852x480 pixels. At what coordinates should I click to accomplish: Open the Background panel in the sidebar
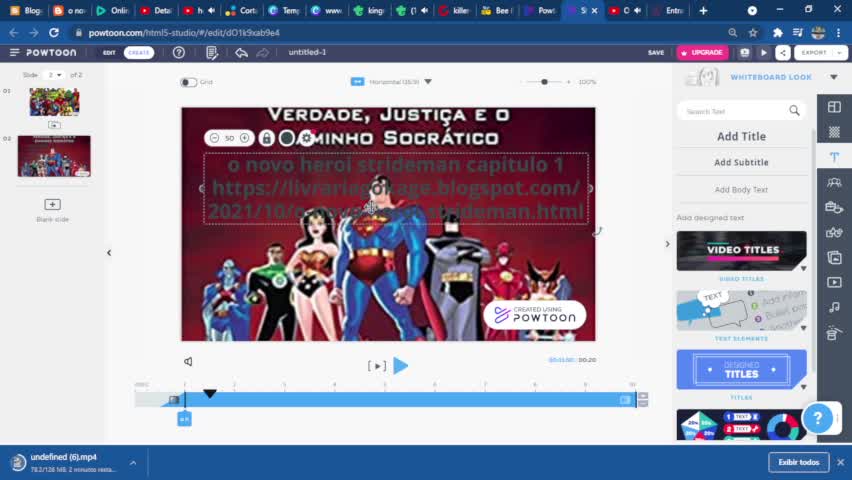(834, 132)
